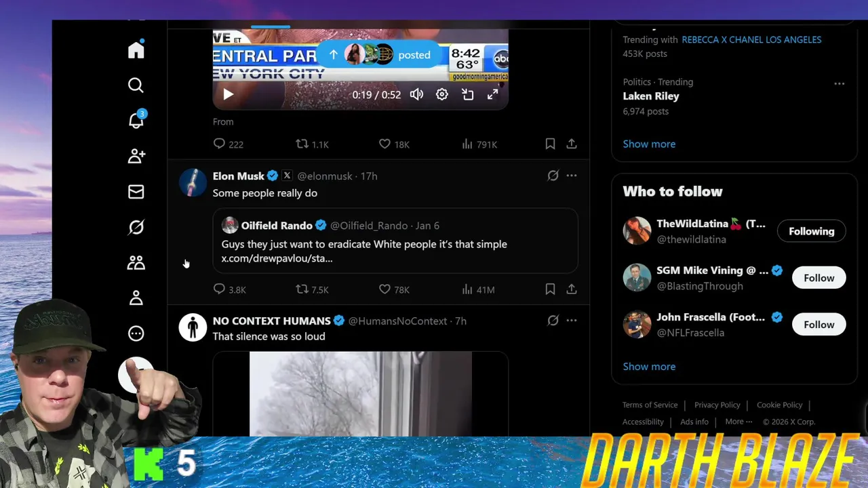Open Messages envelope icon
Screen dimensions: 868x488
pyautogui.click(x=136, y=192)
